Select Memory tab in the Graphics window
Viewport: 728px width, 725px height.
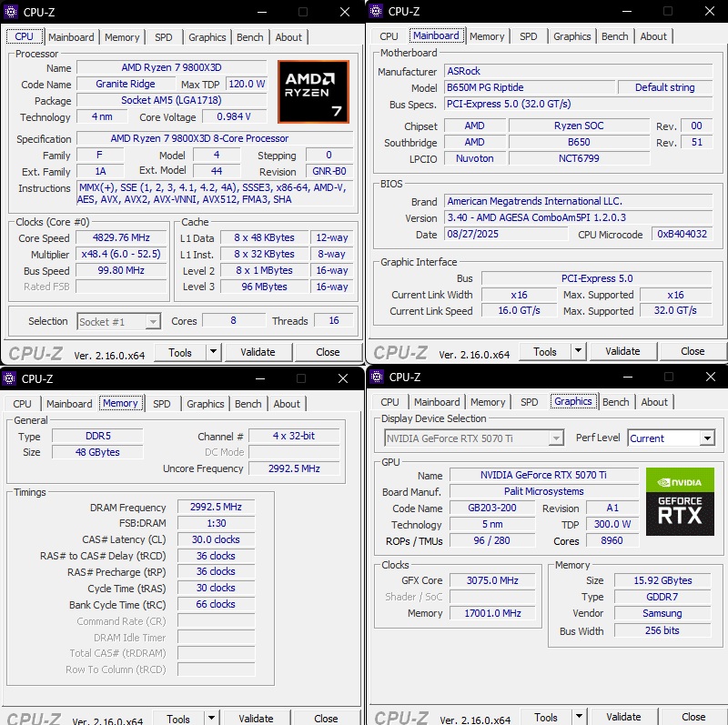(x=488, y=402)
